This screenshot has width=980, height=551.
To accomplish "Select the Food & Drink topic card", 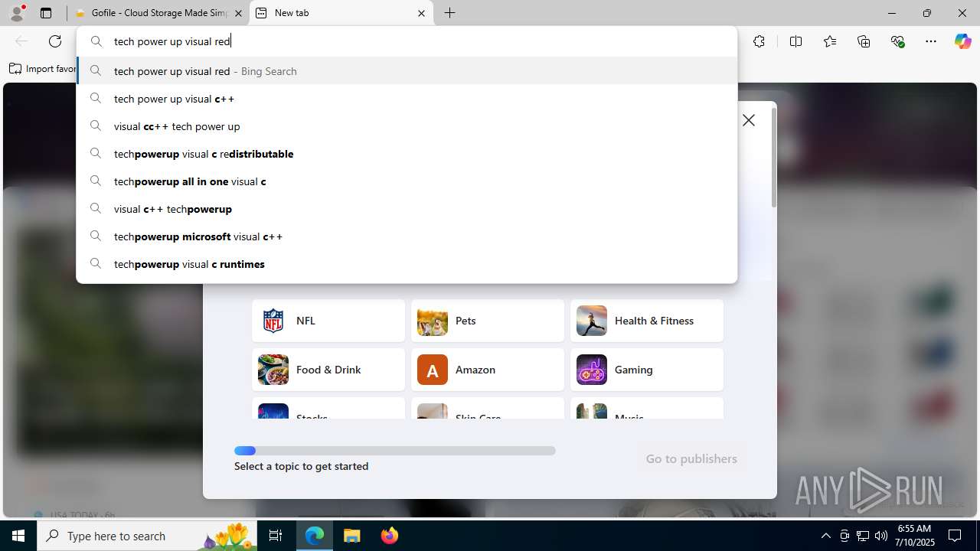I will 328,370.
